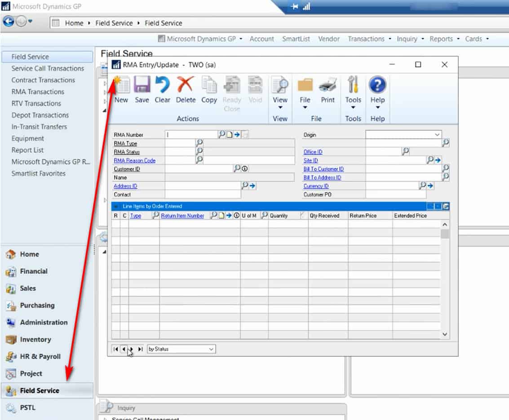509x420 pixels.
Task: Expand the File dropdown arrow
Action: (x=305, y=107)
